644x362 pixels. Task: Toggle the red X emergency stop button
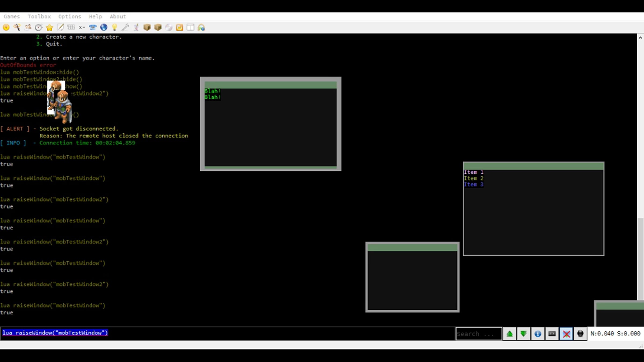tap(566, 334)
